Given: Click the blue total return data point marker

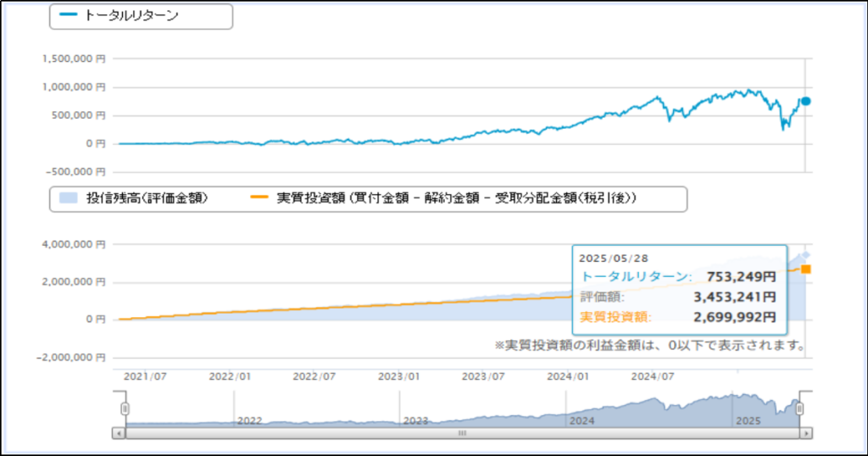Looking at the screenshot, I should (x=805, y=101).
